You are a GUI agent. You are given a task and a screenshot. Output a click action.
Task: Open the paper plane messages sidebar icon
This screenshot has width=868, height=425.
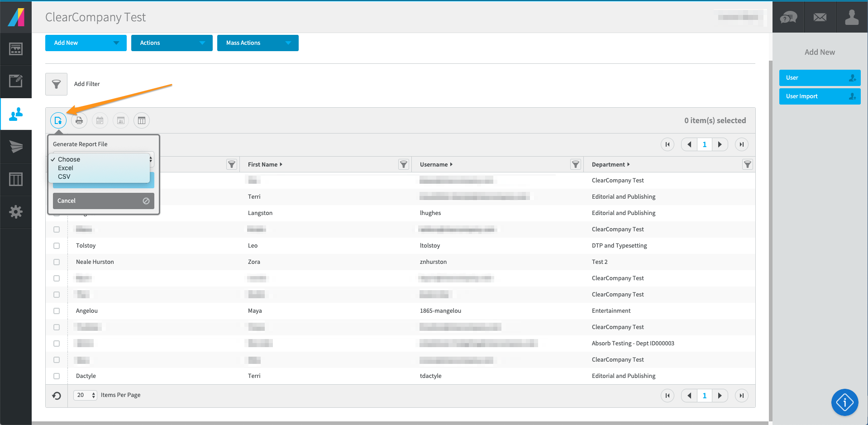pyautogui.click(x=16, y=147)
